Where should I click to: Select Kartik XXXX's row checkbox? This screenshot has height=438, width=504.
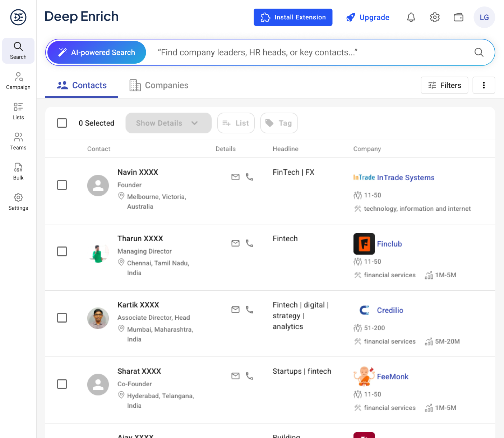[x=62, y=318]
